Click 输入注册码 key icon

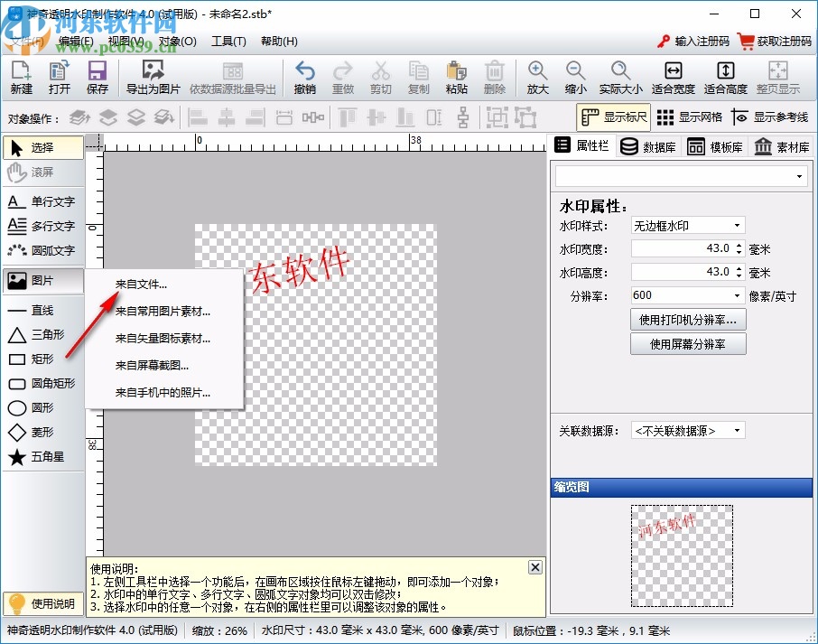[693, 42]
